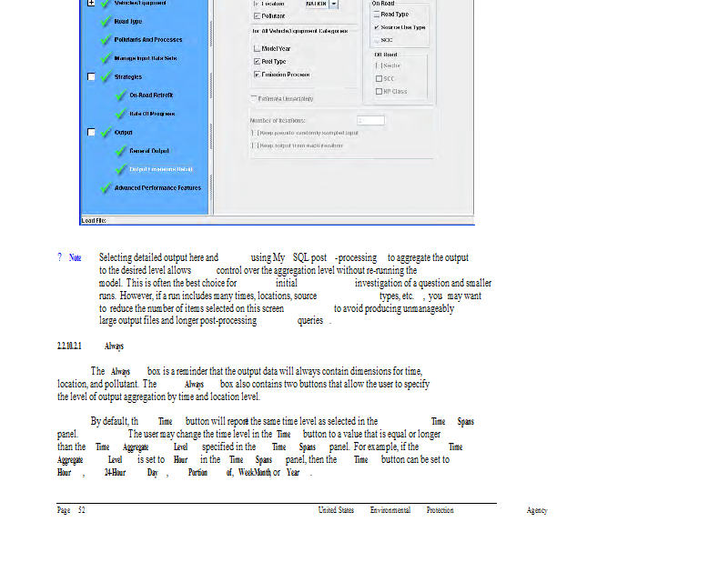This screenshot has height=562, width=728.
Task: Click the checkmark icon next to Manage Input Data Sets
Action: [x=106, y=58]
